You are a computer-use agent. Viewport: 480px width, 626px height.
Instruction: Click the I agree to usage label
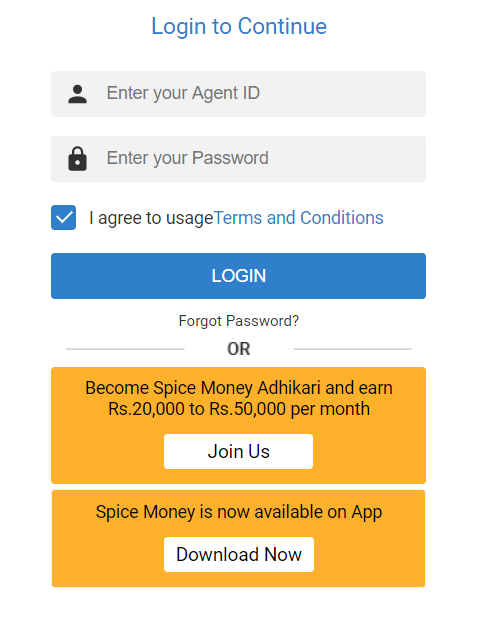click(151, 218)
